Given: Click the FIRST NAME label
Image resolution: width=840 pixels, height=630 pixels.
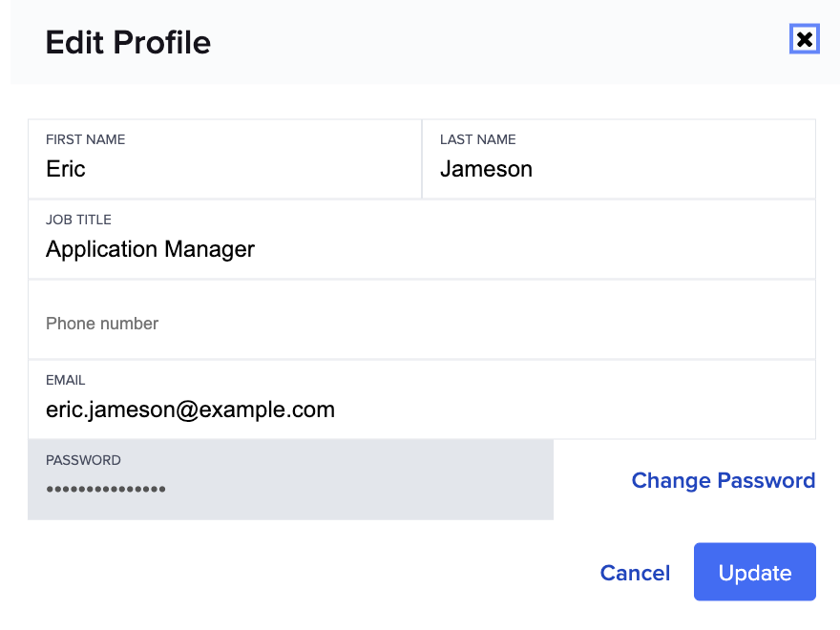Looking at the screenshot, I should [x=85, y=139].
